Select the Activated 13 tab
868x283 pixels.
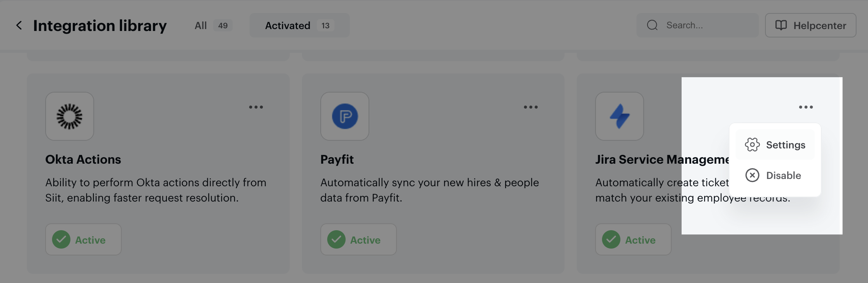pos(300,25)
